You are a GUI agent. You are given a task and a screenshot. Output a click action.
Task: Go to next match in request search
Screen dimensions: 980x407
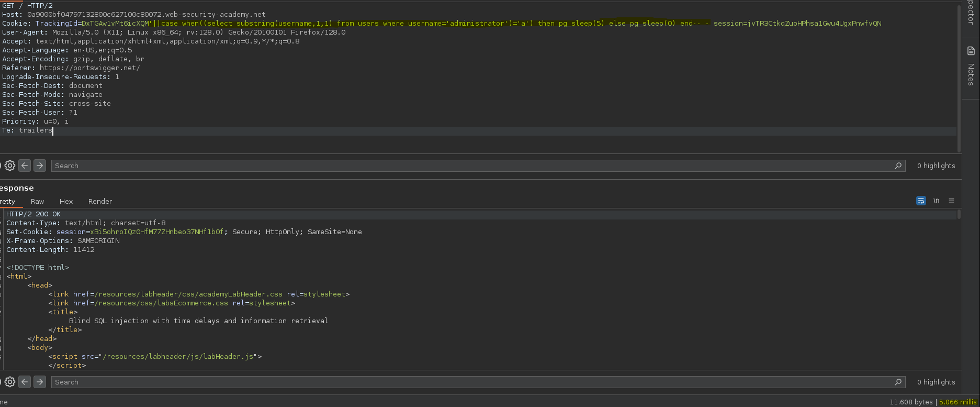point(40,166)
